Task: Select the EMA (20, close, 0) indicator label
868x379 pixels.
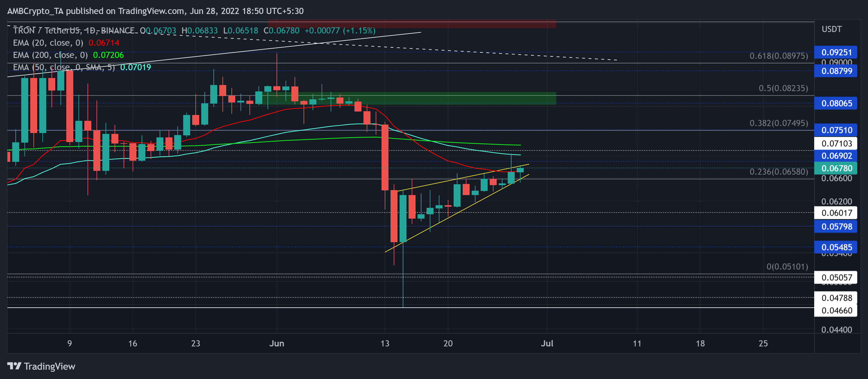Action: pyautogui.click(x=48, y=43)
